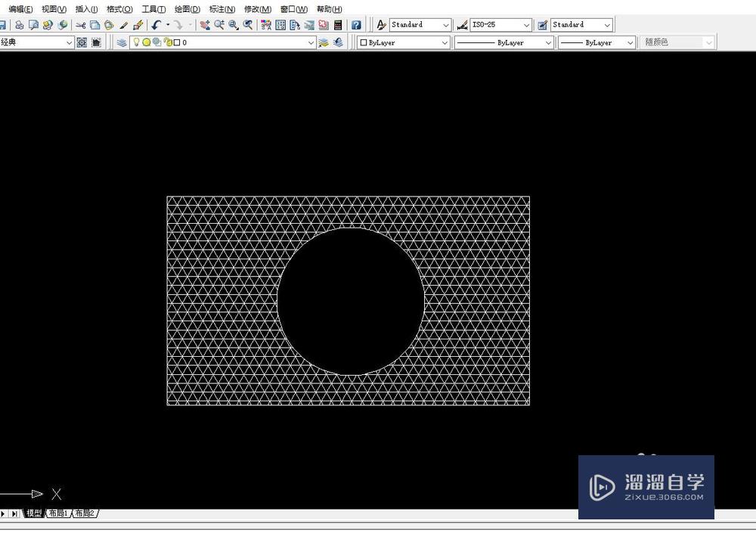Toggle the layer on/off lightbulb
This screenshot has width=756, height=533.
(x=137, y=43)
